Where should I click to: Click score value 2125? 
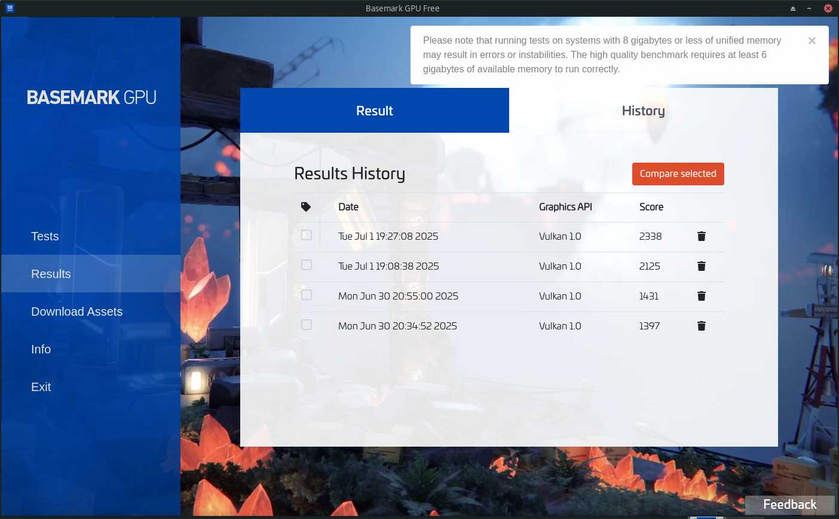650,266
